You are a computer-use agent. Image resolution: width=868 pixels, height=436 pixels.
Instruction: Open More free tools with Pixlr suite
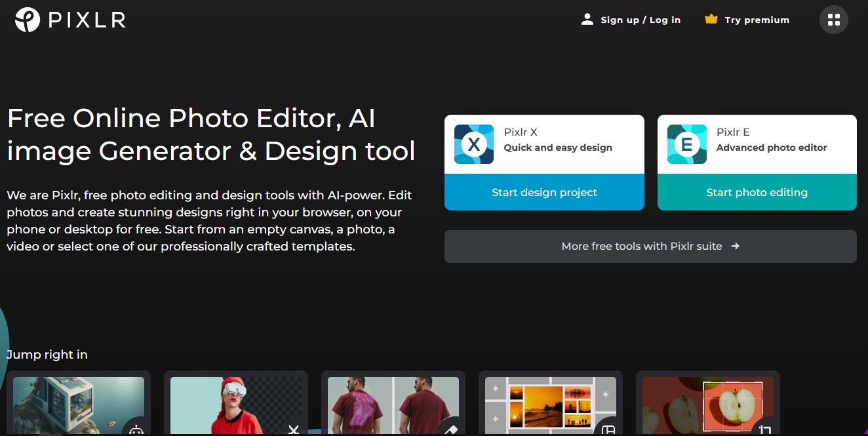click(650, 247)
